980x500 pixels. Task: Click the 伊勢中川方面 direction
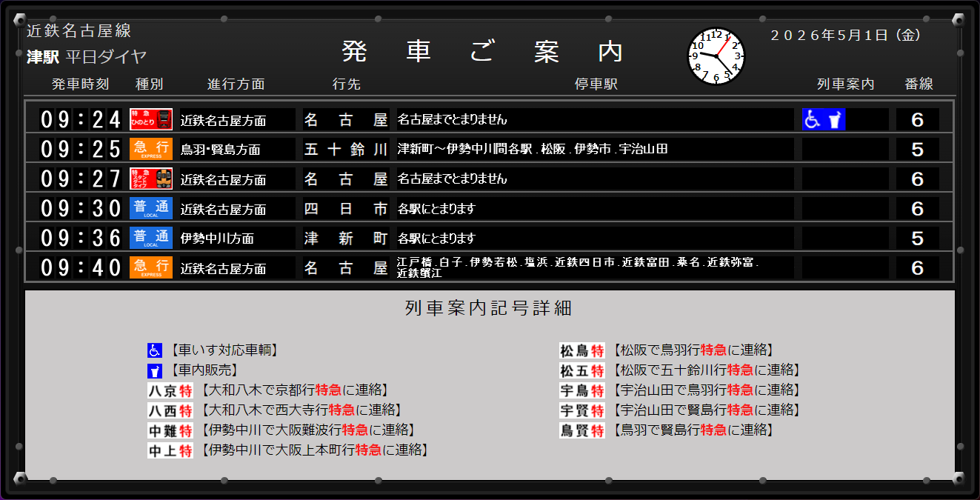[217, 239]
